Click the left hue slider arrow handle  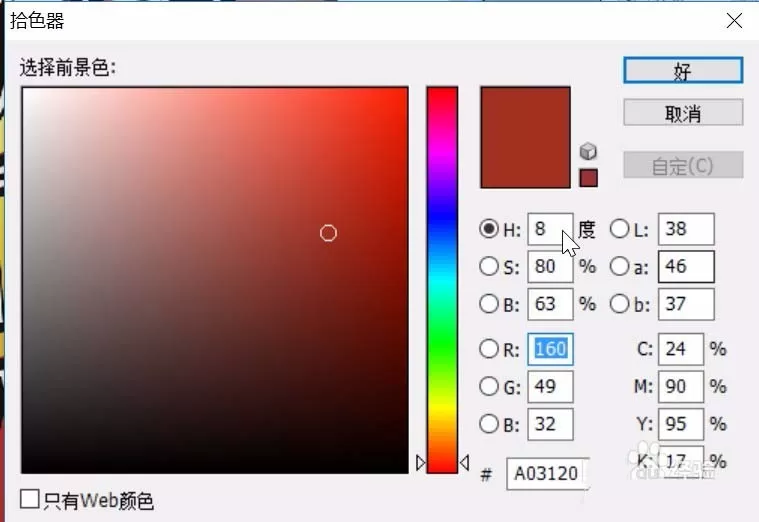click(421, 463)
